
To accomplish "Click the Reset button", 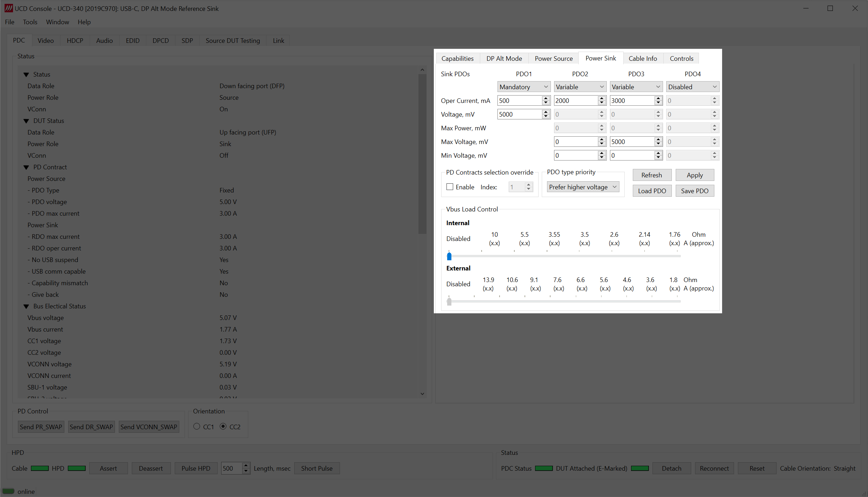I will pos(757,468).
